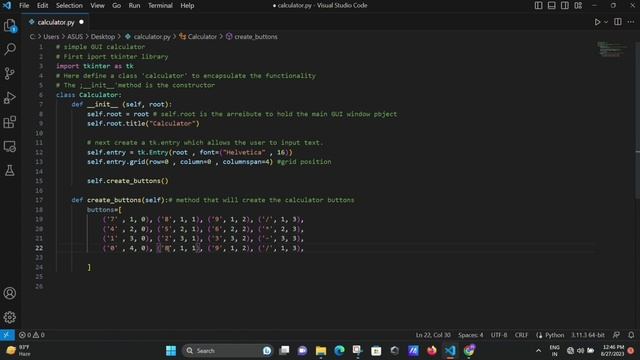Split the editor to the right
Viewport: 640px width, 360px height.
[618, 22]
